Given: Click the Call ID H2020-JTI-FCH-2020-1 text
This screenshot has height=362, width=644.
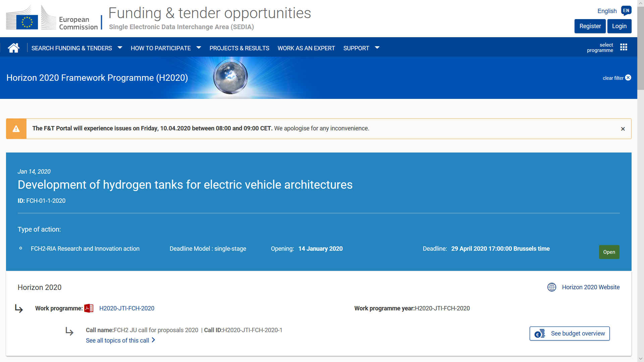Looking at the screenshot, I should [243, 330].
